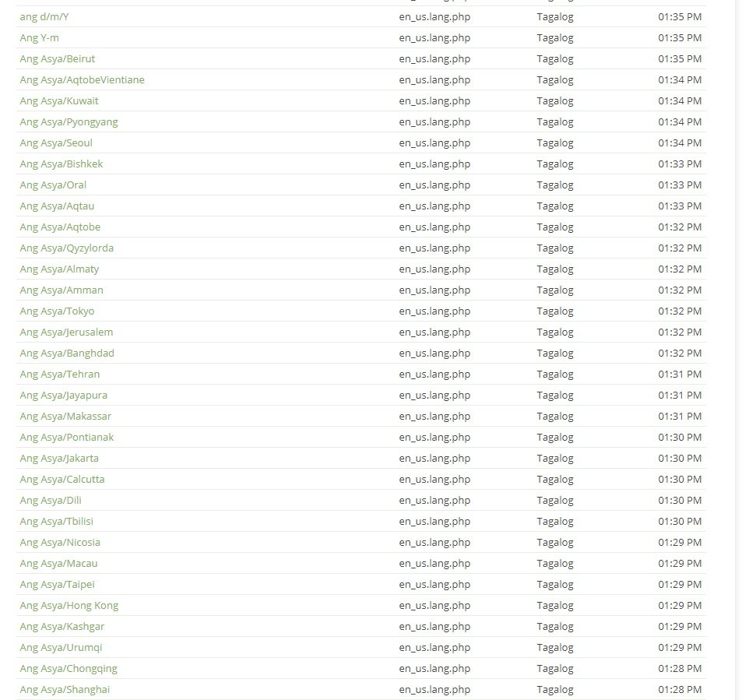Viewport: 749px width, 700px height.
Task: Select the 'Ang Asya/Taipei' link
Action: (x=58, y=584)
